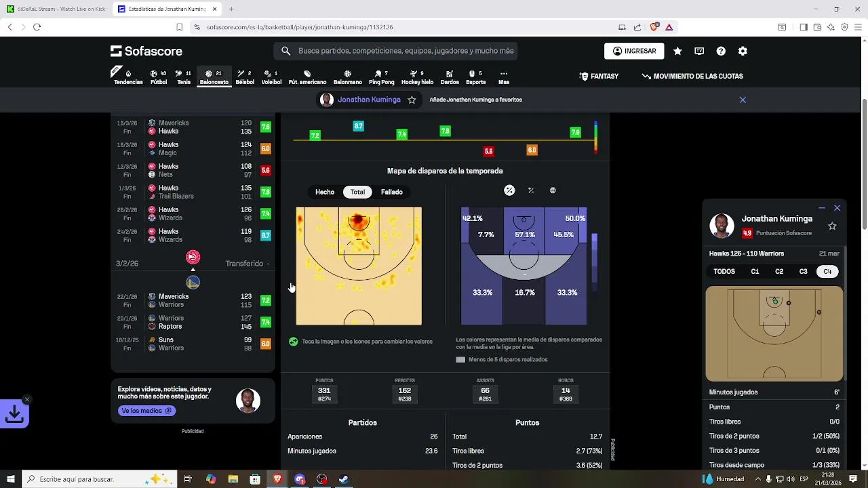868x488 pixels.
Task: Select the C1 quarter filter
Action: coord(755,271)
